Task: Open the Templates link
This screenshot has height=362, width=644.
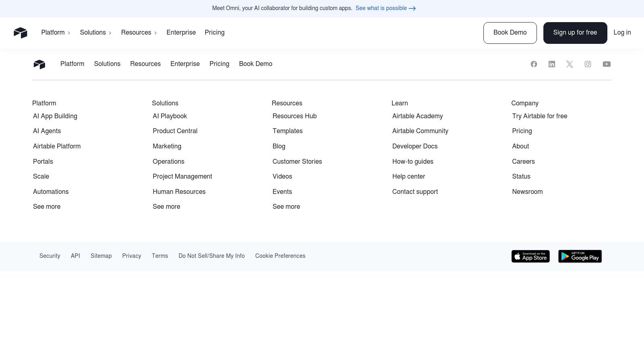Action: click(287, 131)
